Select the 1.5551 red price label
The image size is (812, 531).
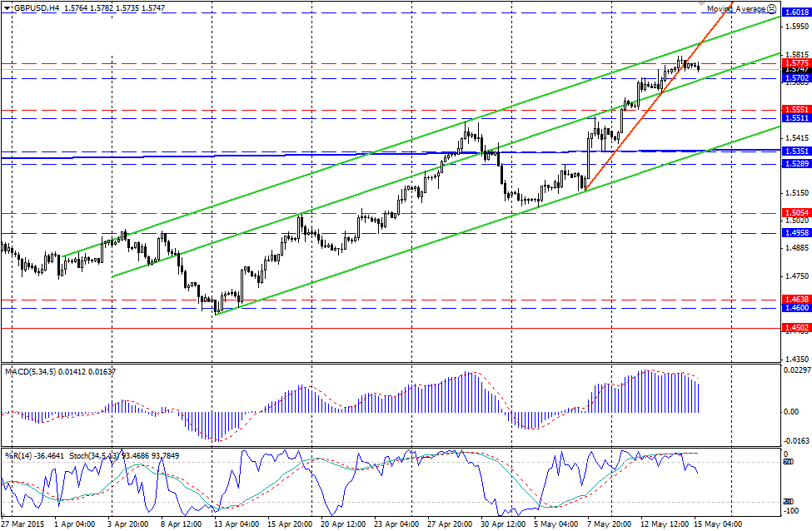[797, 110]
